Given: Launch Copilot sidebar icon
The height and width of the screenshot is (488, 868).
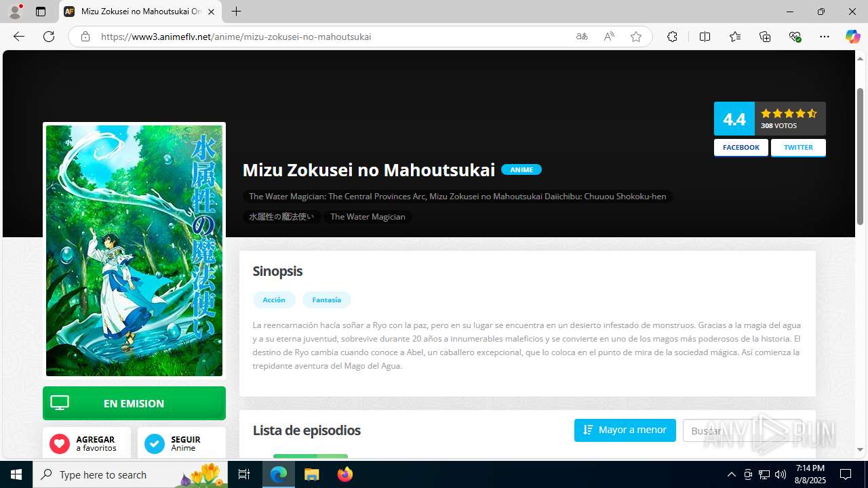Looking at the screenshot, I should click(852, 37).
